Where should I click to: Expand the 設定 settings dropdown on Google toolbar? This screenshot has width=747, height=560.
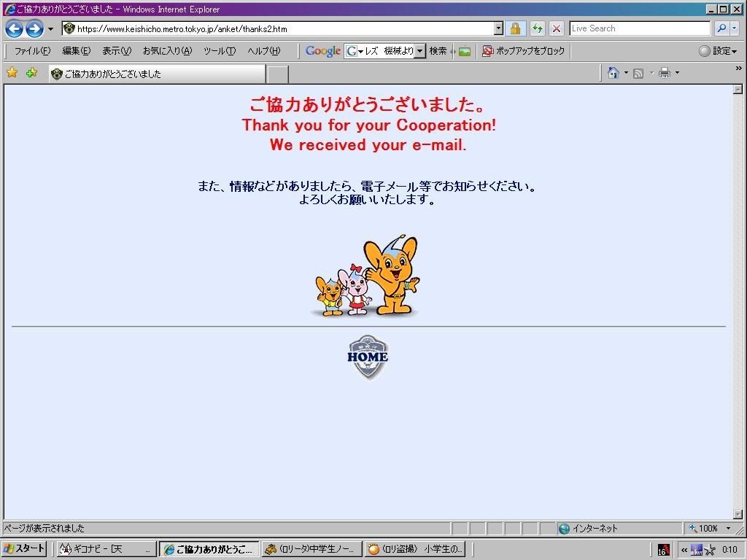click(x=719, y=51)
